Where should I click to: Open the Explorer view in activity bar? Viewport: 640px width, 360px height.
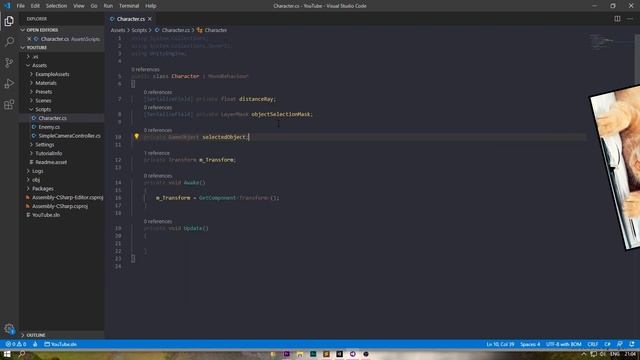(9, 21)
